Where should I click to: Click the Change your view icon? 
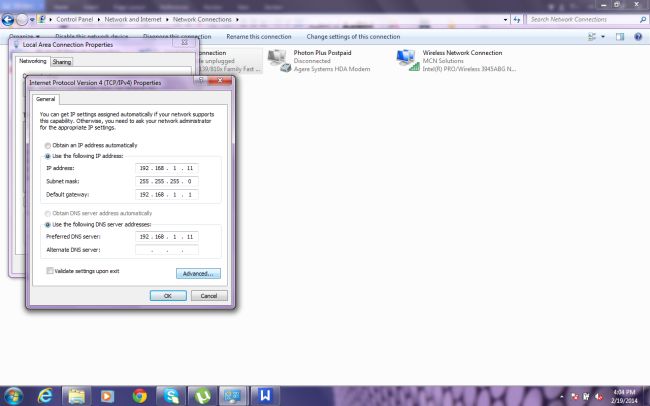592,37
